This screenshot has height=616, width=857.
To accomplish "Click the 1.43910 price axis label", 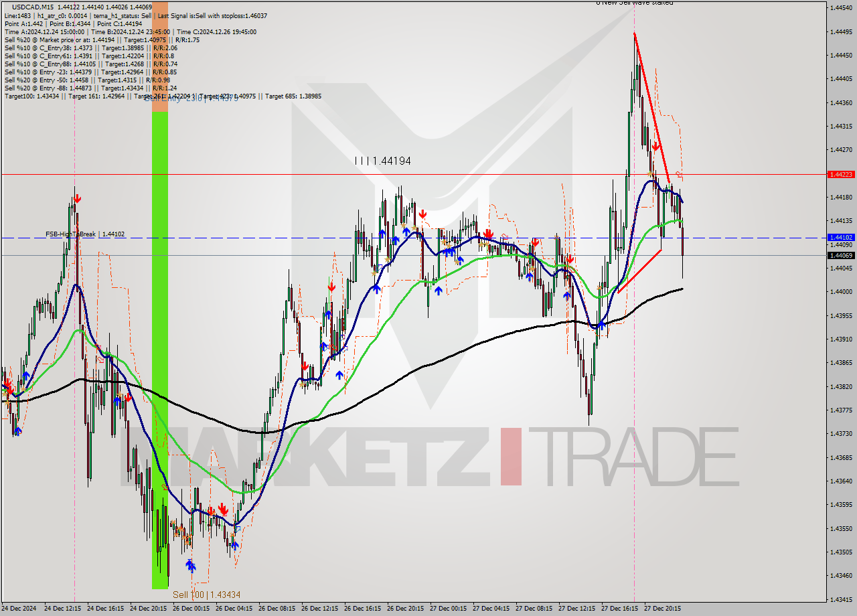I will coord(840,339).
